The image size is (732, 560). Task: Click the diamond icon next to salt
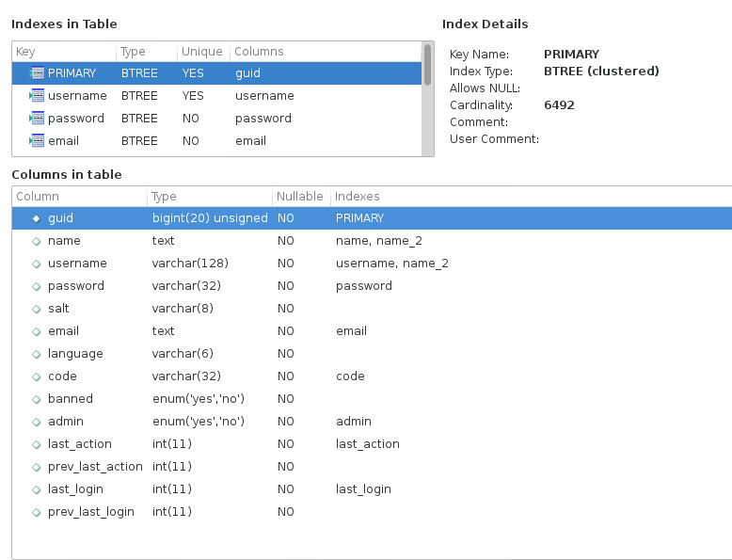[37, 309]
